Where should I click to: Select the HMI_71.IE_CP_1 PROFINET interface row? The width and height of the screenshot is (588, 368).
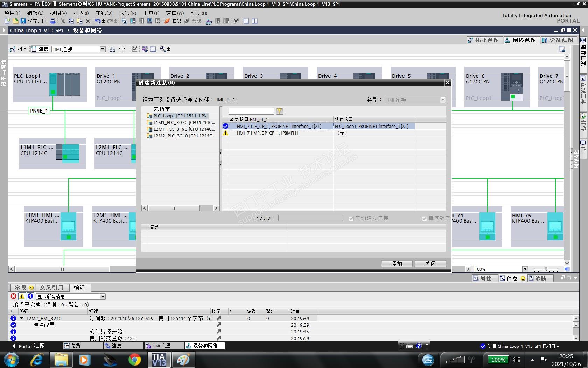318,126
